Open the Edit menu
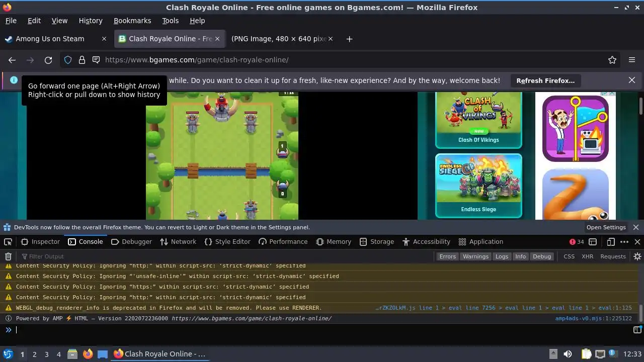Image resolution: width=644 pixels, height=362 pixels. tap(34, 21)
